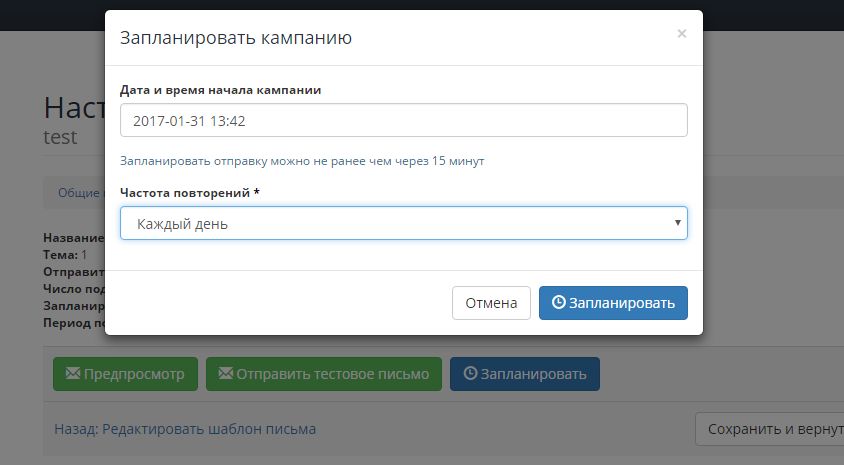Click the envelope icon on Предпросмотр
This screenshot has width=844, height=465.
pos(72,374)
